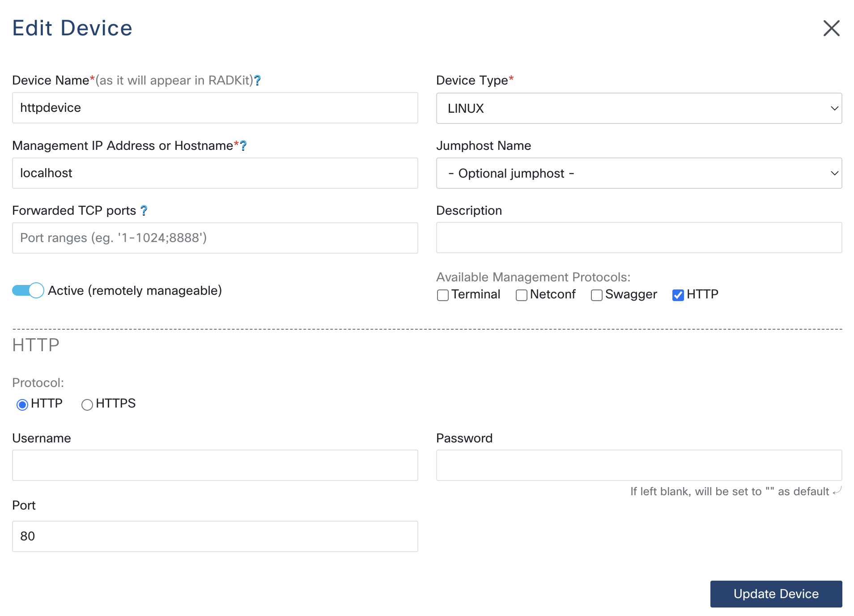Click the Password input field

tap(639, 465)
